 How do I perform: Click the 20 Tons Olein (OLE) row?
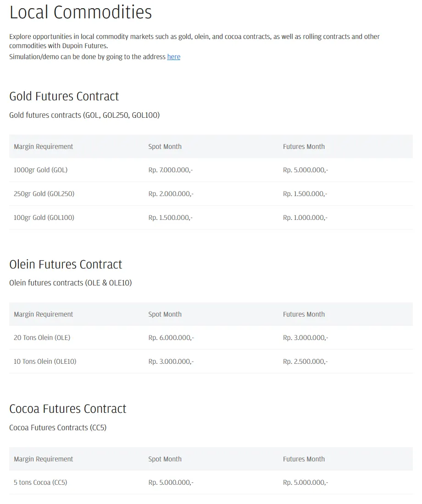[211, 338]
